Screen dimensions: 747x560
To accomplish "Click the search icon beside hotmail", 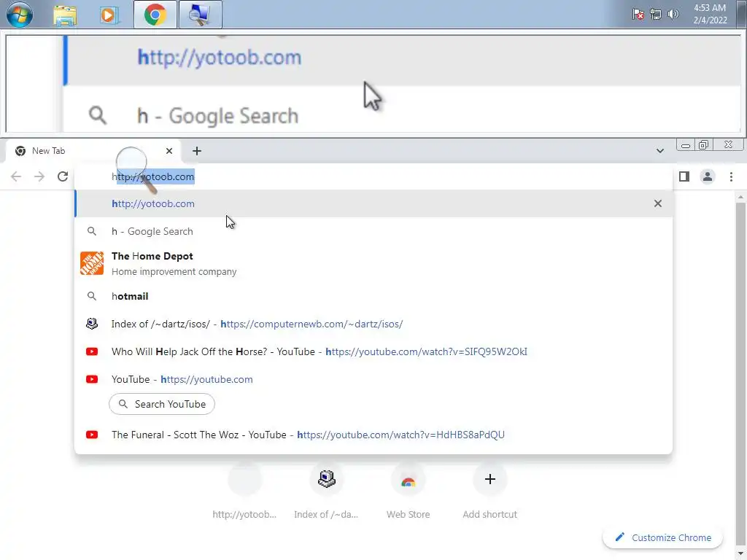I will click(92, 296).
